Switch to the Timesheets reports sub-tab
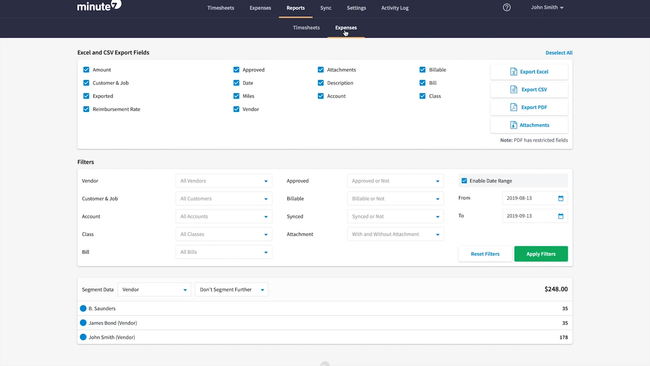 coord(306,28)
